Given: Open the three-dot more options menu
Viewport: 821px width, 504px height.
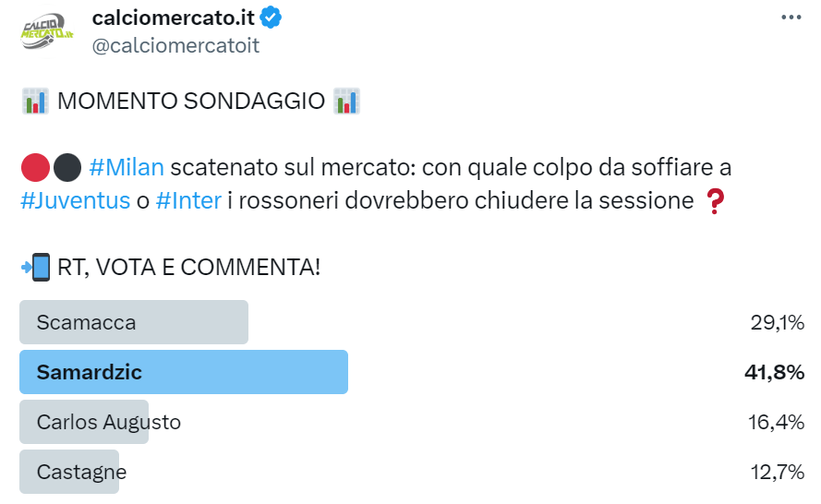Looking at the screenshot, I should click(791, 18).
